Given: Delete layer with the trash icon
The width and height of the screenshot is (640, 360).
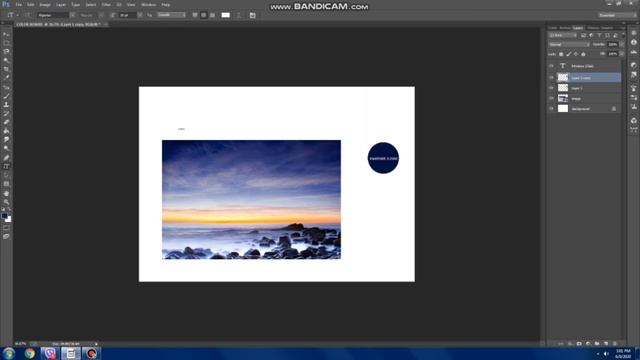Looking at the screenshot, I should [x=615, y=344].
